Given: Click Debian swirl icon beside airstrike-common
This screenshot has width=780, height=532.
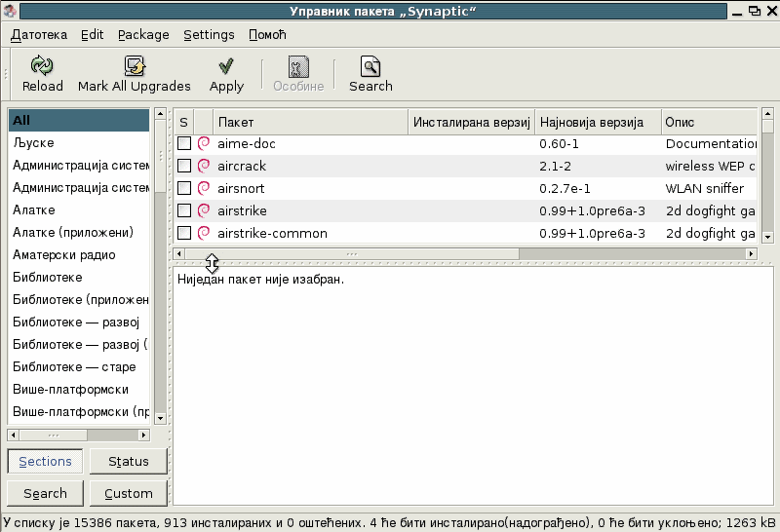Looking at the screenshot, I should tap(204, 233).
